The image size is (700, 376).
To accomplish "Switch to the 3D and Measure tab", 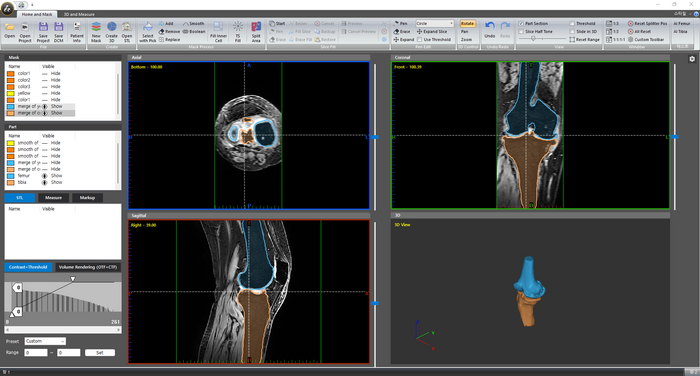I will tap(79, 14).
